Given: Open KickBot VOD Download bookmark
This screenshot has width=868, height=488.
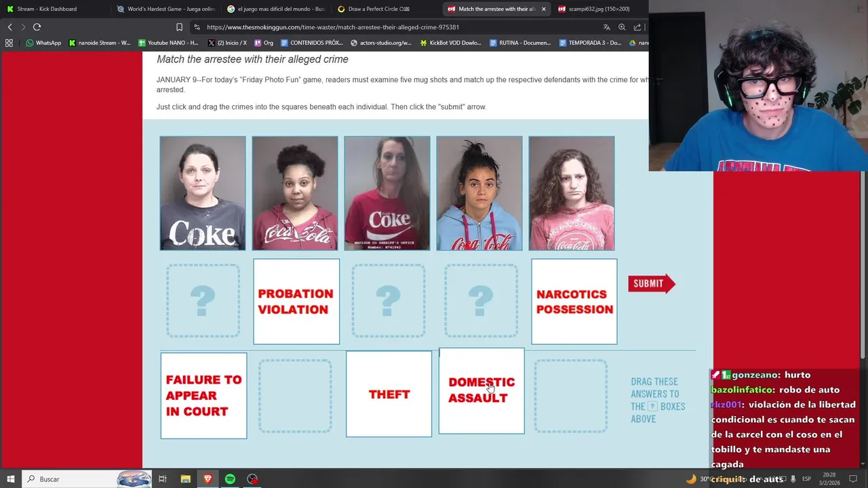Looking at the screenshot, I should [x=451, y=43].
